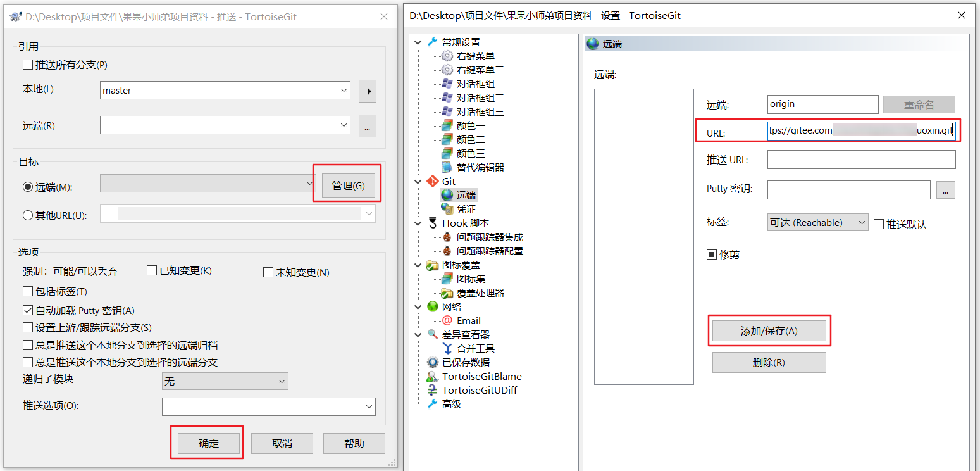Screen dimensions: 980x471
Task: Click the wrench icon beside 高级
Action: 433,404
